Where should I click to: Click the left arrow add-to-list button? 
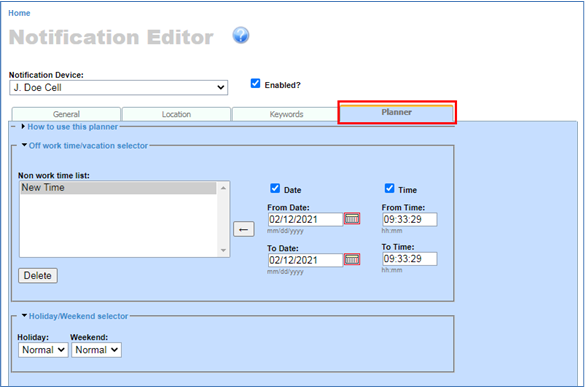coord(244,229)
